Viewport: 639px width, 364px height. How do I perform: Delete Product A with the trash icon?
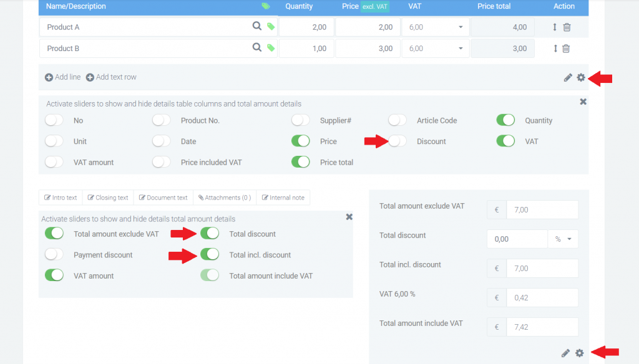pos(567,27)
